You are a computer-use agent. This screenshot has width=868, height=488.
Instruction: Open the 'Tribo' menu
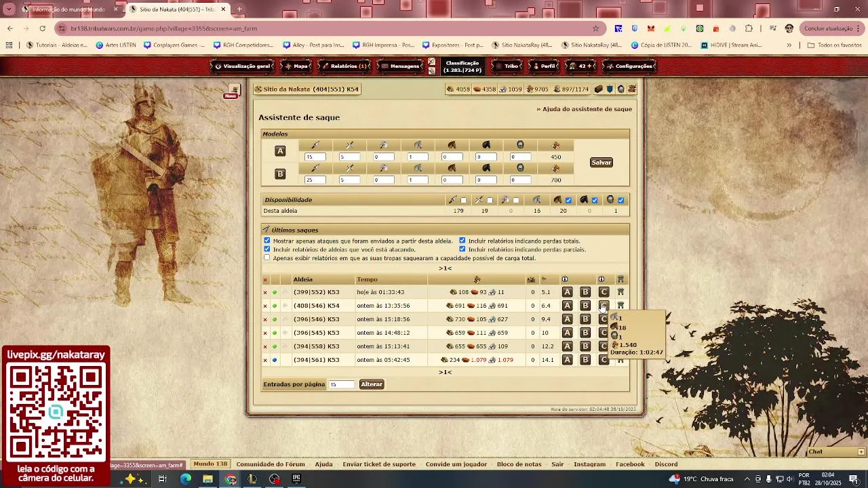[507, 66]
